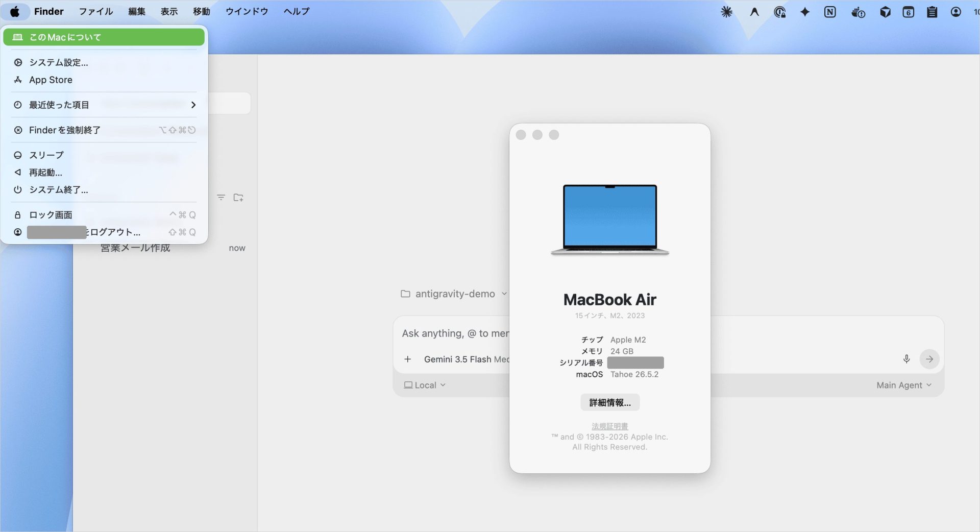The image size is (980, 532).
Task: Open the Apple menu logo
Action: 15,11
